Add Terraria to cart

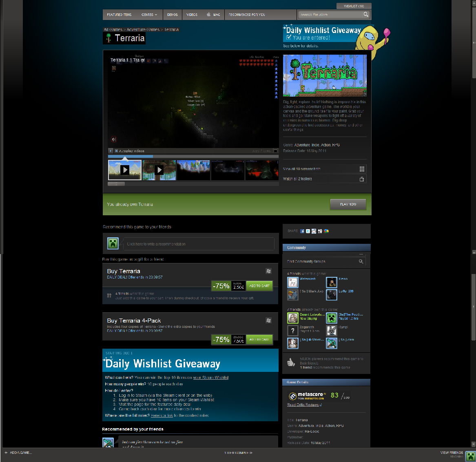(259, 285)
